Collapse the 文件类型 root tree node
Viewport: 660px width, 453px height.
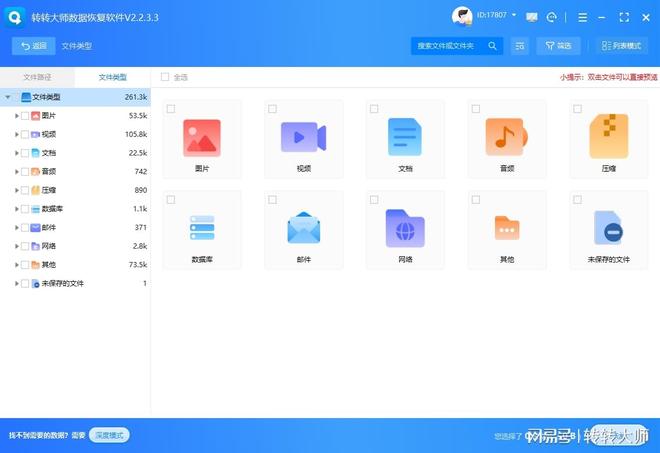[x=8, y=97]
